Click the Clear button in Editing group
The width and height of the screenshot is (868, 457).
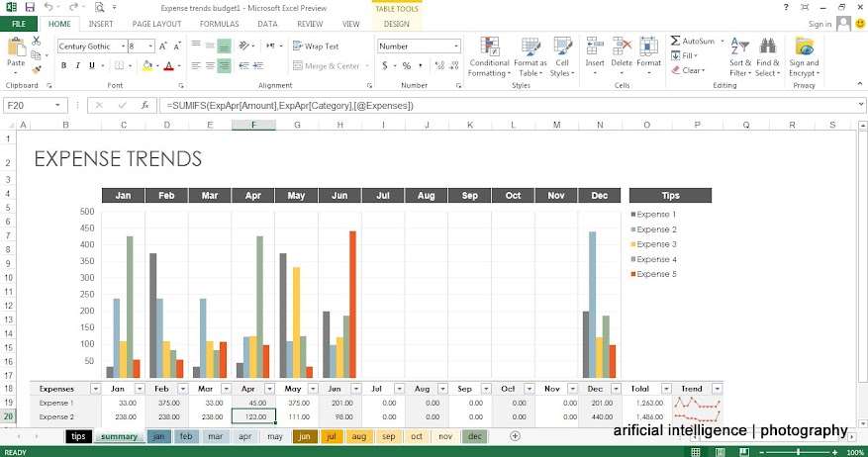pos(688,70)
